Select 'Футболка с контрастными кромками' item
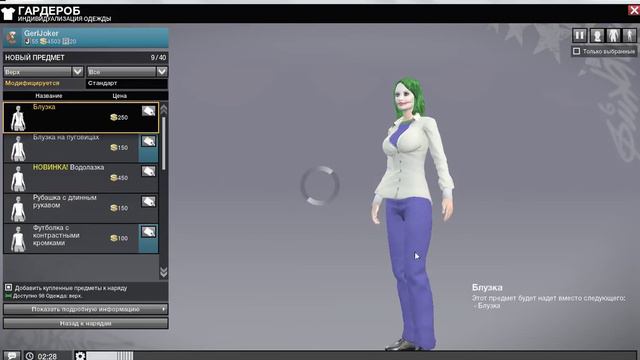 point(81,238)
